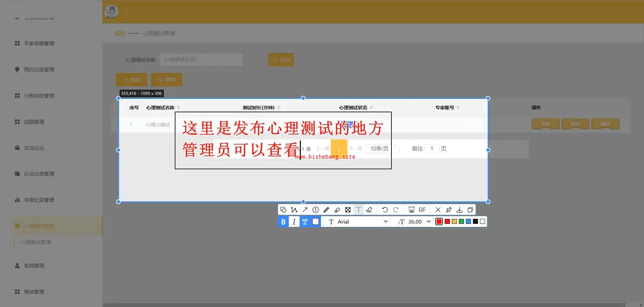Screen dimensions: 644x307
Task: Undo the last annotation
Action: 385,210
